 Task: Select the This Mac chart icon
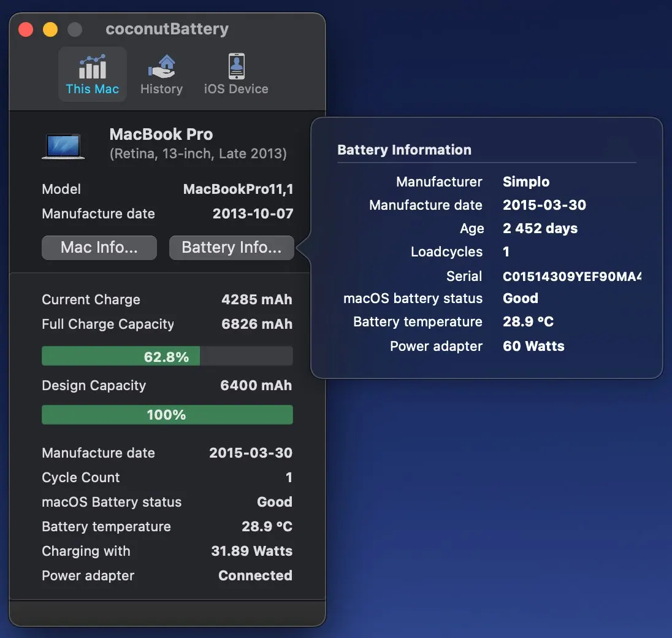(93, 67)
